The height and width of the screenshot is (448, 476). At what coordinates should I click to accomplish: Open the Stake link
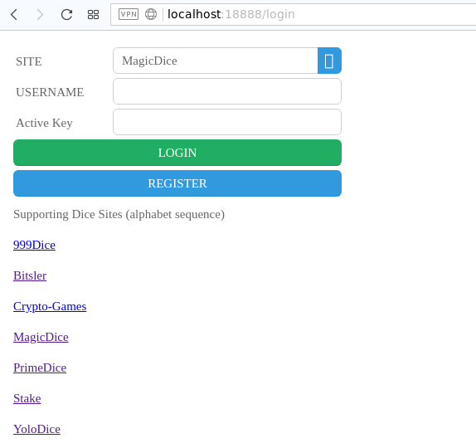pos(27,398)
